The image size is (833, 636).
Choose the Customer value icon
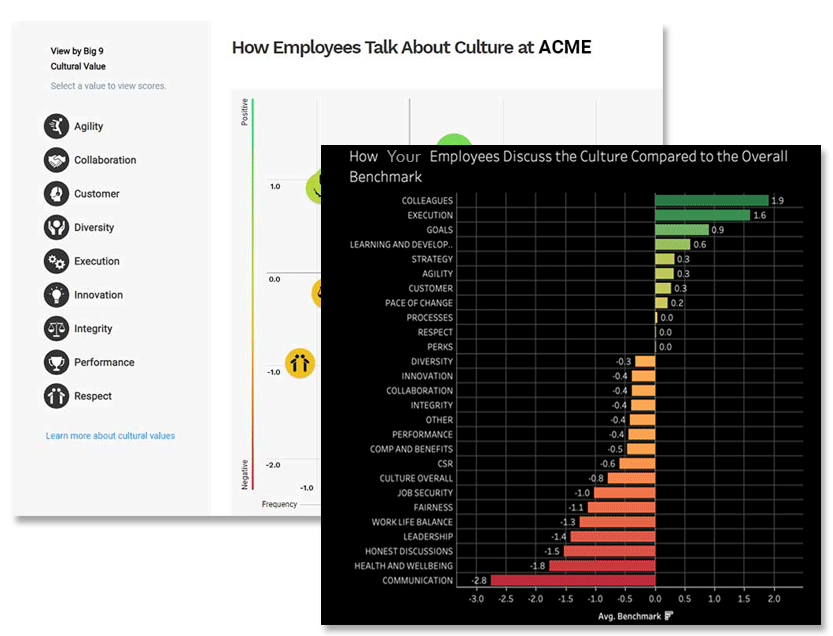(x=57, y=194)
